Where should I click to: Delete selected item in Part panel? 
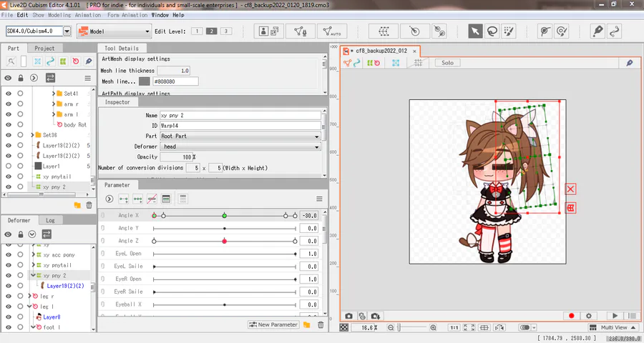89,205
